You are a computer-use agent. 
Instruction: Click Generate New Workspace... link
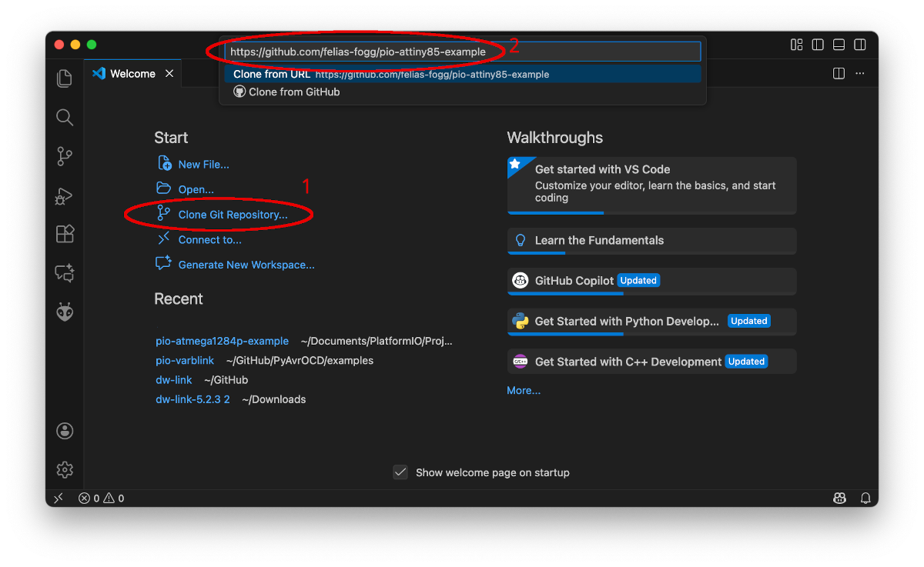[x=246, y=265]
